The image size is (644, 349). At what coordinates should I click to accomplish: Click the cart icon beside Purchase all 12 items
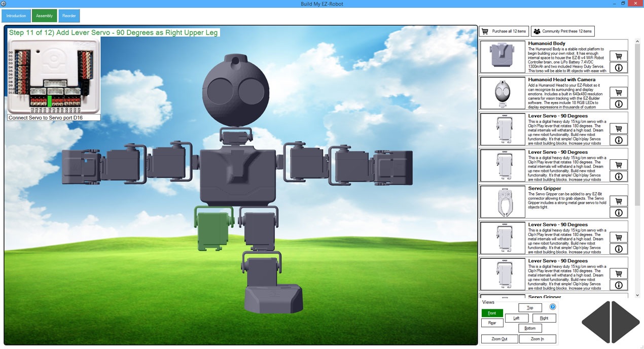click(485, 31)
